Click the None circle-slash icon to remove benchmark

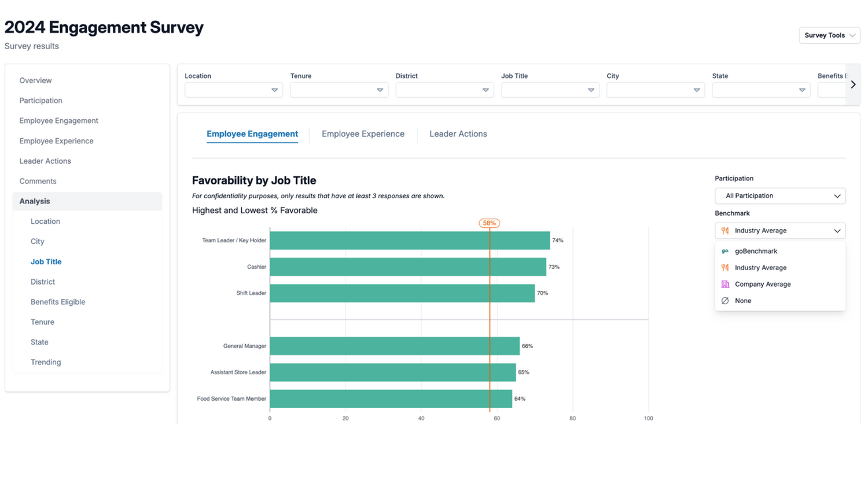click(x=725, y=300)
